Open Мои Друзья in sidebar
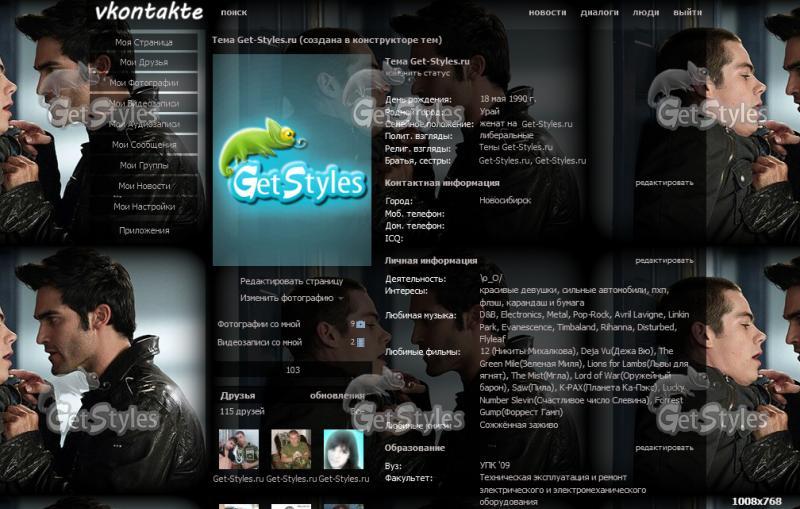 click(144, 62)
